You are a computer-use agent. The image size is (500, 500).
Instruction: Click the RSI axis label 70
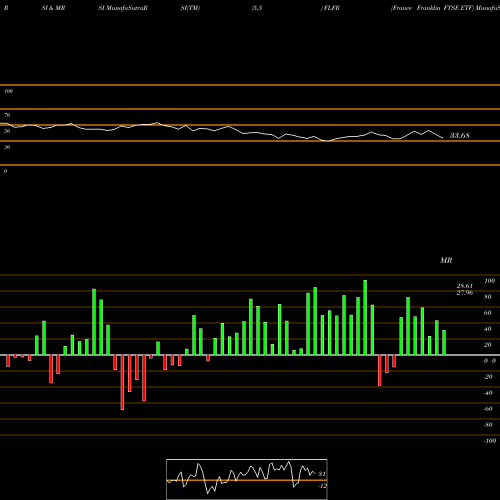[7, 115]
